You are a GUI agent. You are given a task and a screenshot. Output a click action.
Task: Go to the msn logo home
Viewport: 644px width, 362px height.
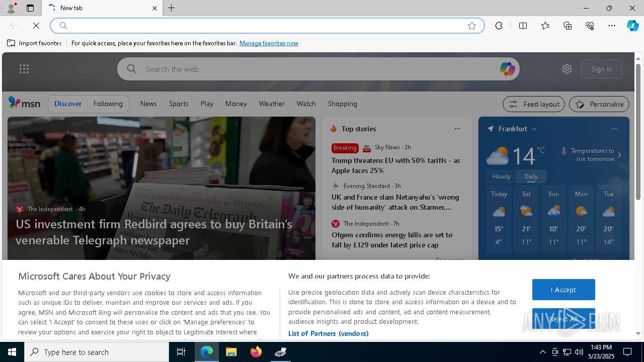point(24,103)
